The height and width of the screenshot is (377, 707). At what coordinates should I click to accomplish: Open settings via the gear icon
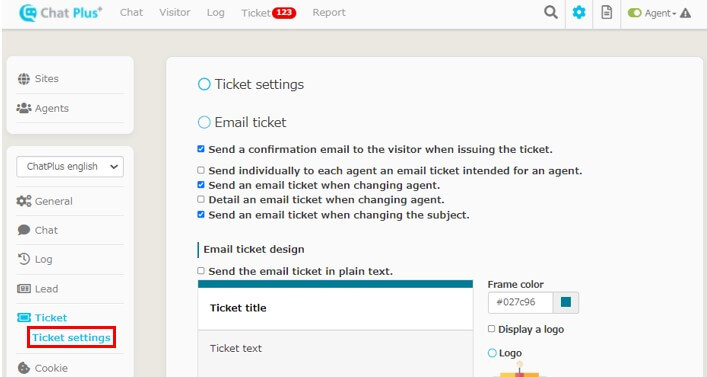coord(579,12)
